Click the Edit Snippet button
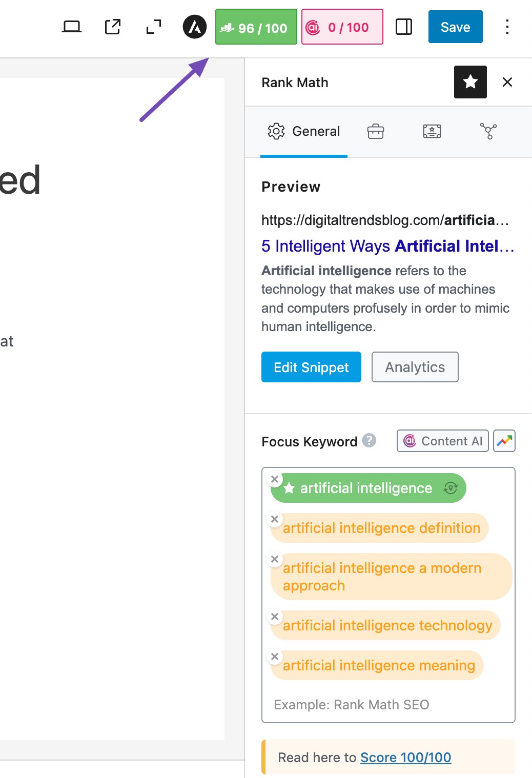 point(311,367)
